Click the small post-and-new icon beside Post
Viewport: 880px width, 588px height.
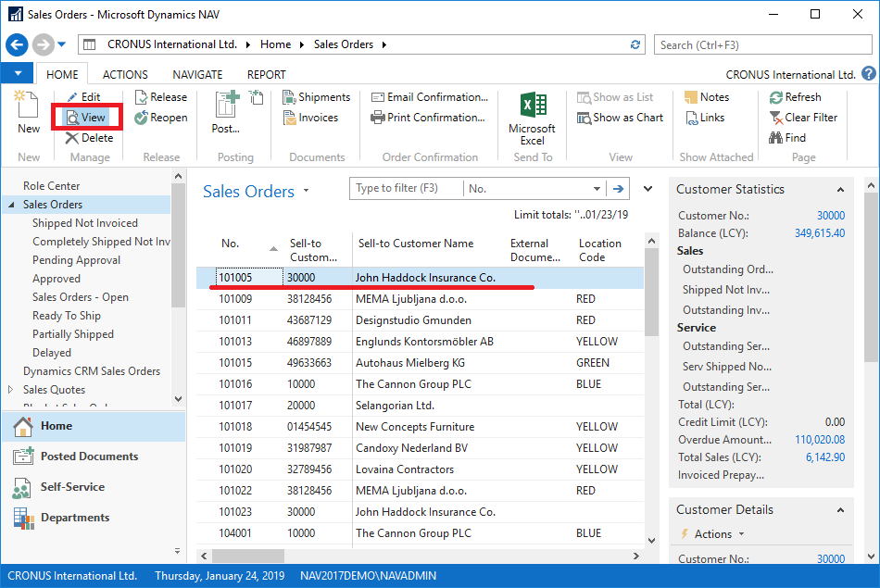(x=257, y=97)
